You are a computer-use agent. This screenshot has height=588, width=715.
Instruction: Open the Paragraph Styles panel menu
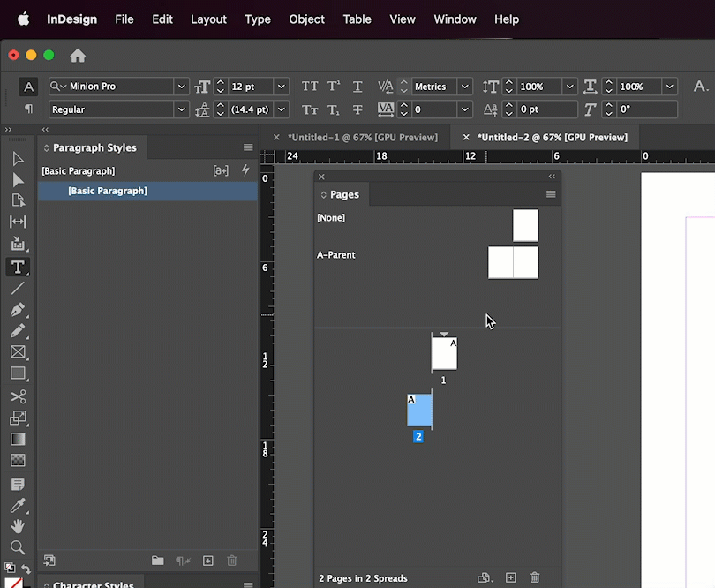248,147
